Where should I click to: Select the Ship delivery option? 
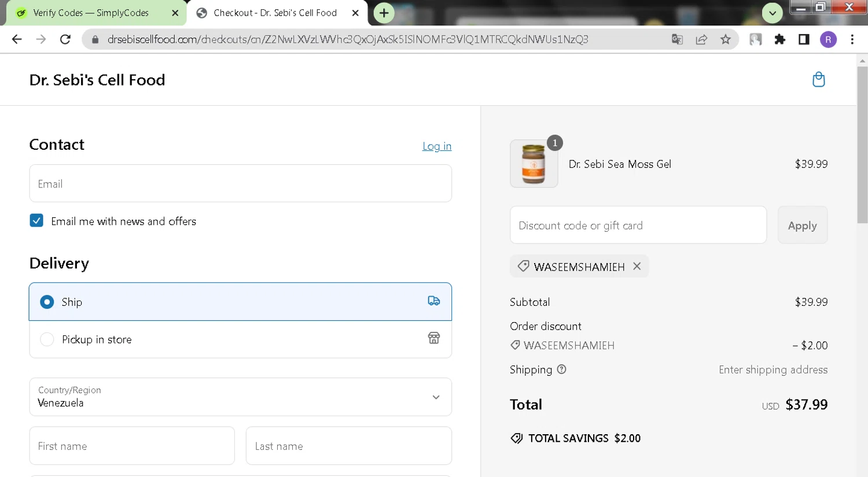[x=240, y=301]
